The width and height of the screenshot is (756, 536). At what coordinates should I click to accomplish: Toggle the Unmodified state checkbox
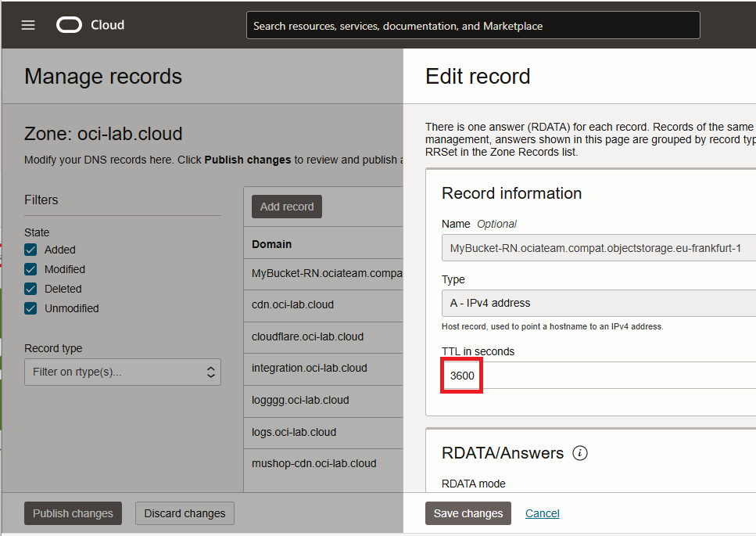click(x=30, y=308)
